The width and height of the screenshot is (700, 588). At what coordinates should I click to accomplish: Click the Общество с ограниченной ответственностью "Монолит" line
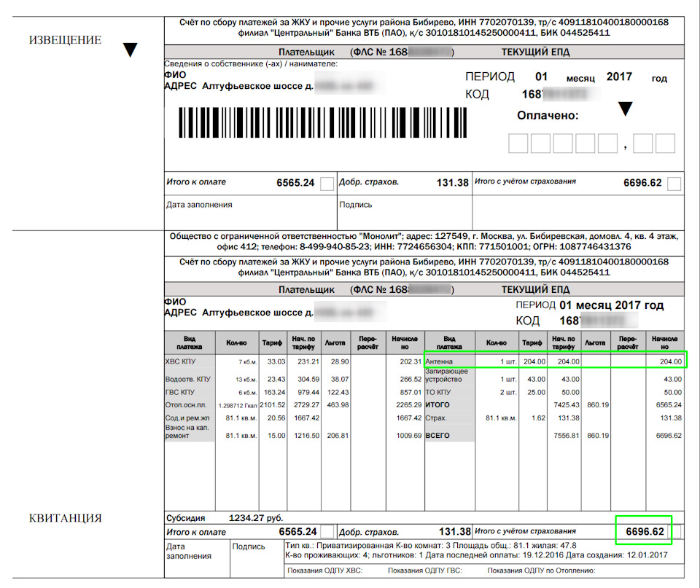[x=424, y=241]
